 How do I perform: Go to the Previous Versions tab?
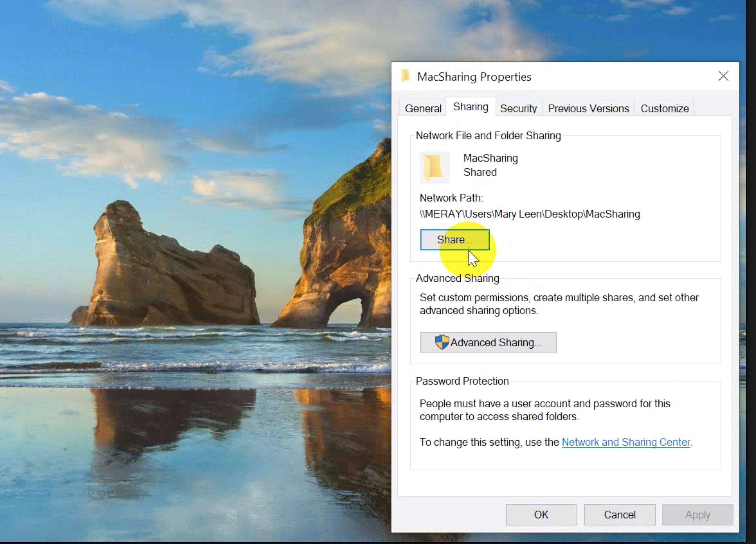[588, 108]
